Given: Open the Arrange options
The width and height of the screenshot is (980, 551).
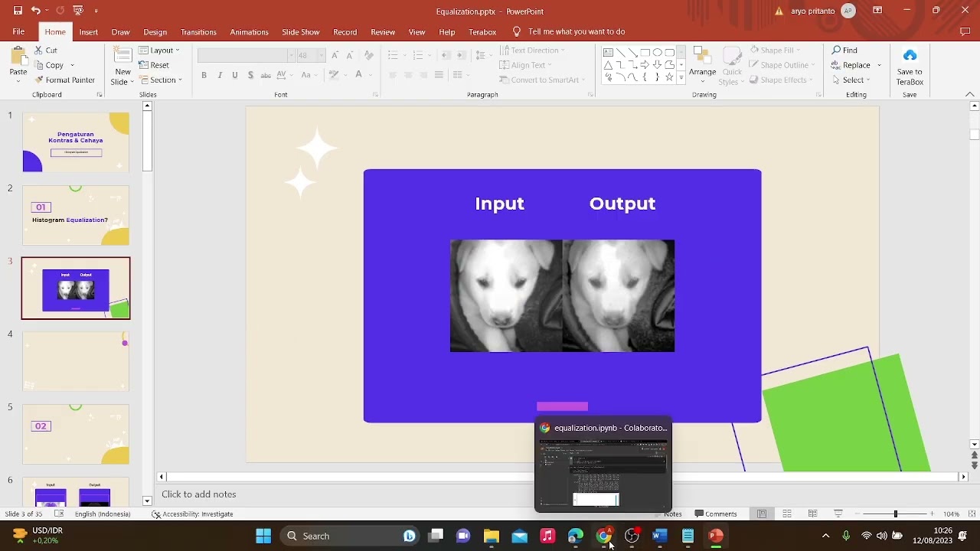Looking at the screenshot, I should click(x=702, y=63).
